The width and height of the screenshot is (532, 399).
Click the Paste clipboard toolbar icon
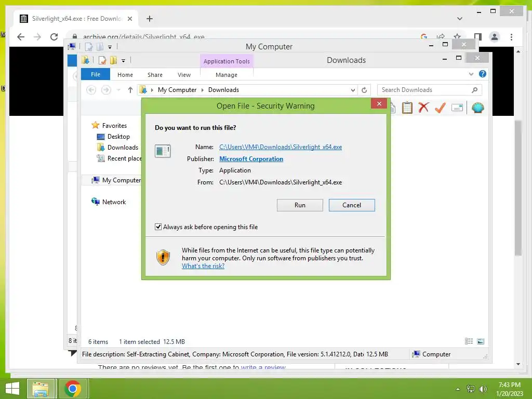point(407,108)
